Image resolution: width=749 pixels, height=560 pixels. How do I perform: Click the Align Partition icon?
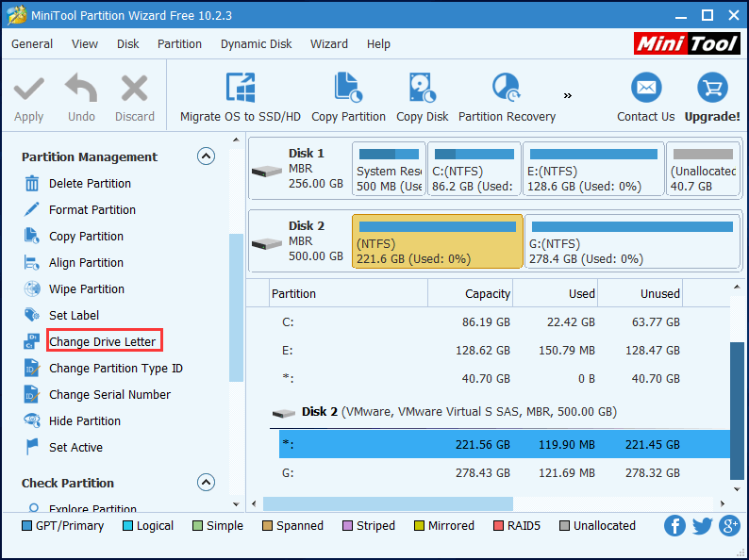coord(32,263)
